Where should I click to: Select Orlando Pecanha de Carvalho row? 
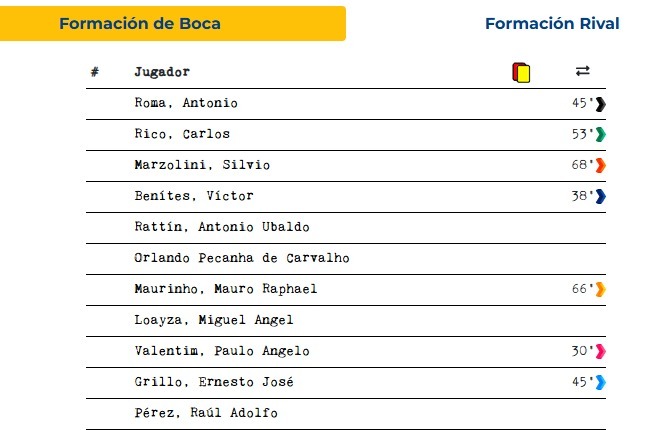pos(346,259)
